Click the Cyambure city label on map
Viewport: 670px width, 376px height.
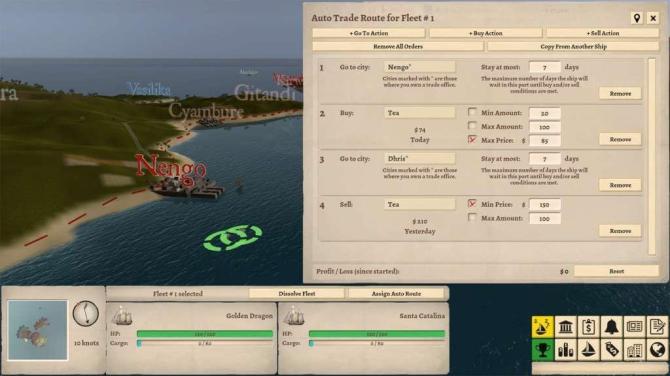click(x=206, y=111)
